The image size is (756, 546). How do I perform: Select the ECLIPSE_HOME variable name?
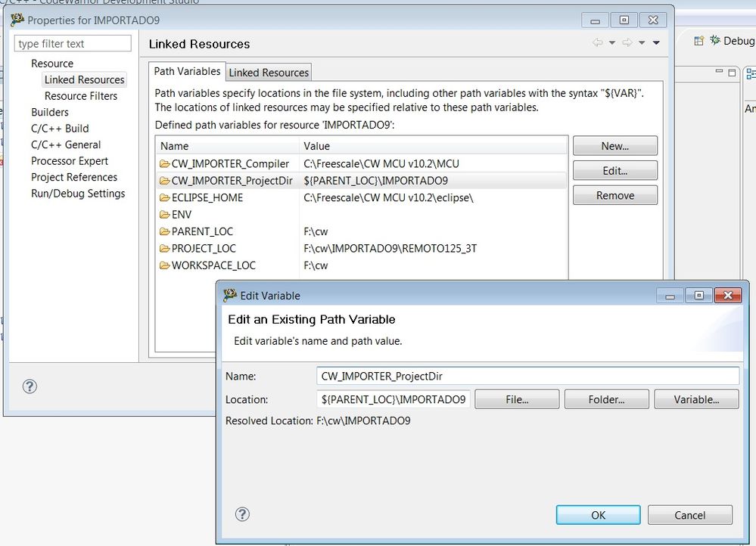(207, 197)
